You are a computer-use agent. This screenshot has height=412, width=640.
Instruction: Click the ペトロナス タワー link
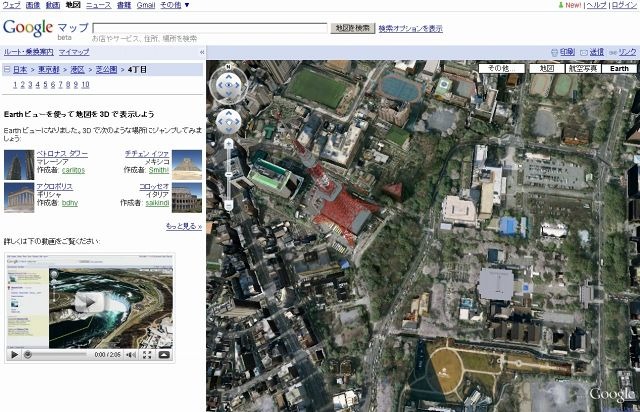(62, 154)
